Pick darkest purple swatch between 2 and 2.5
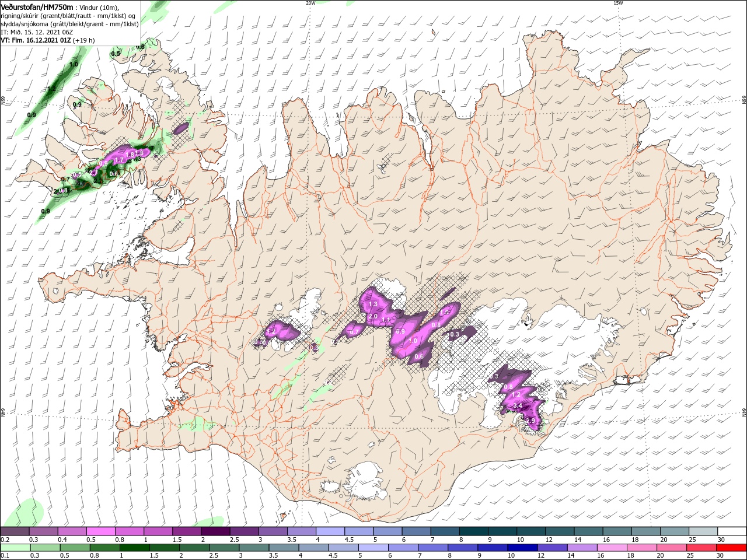Image resolution: width=747 pixels, height=560 pixels. pyautogui.click(x=215, y=531)
